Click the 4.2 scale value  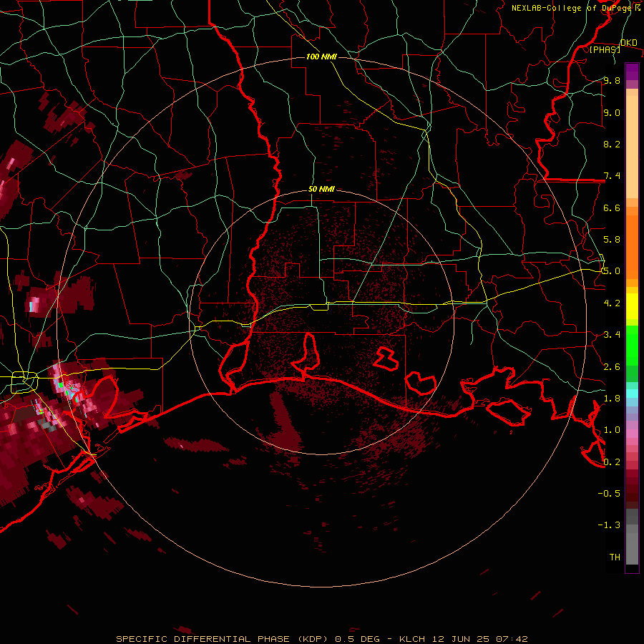(x=612, y=303)
